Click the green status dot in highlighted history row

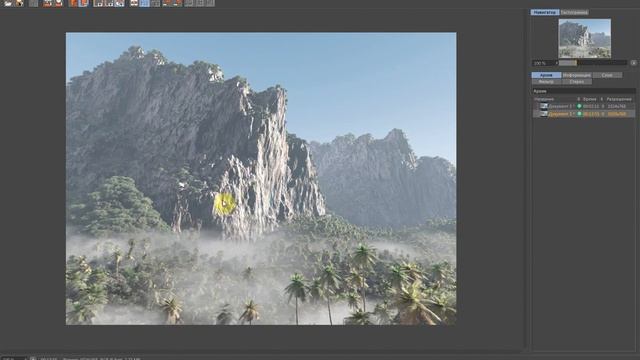pyautogui.click(x=579, y=114)
